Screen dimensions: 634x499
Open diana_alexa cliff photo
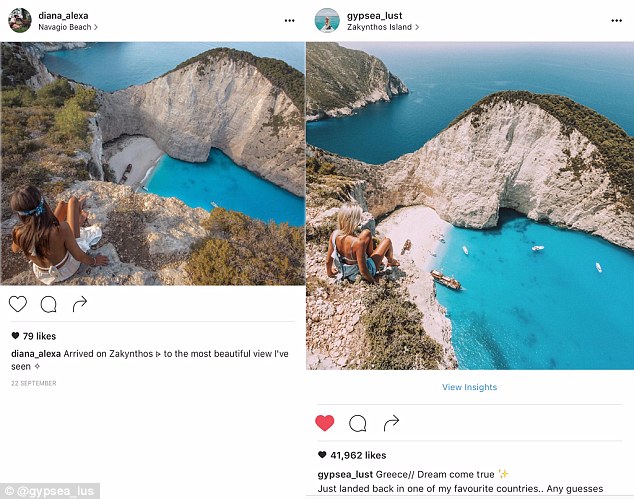click(x=152, y=164)
